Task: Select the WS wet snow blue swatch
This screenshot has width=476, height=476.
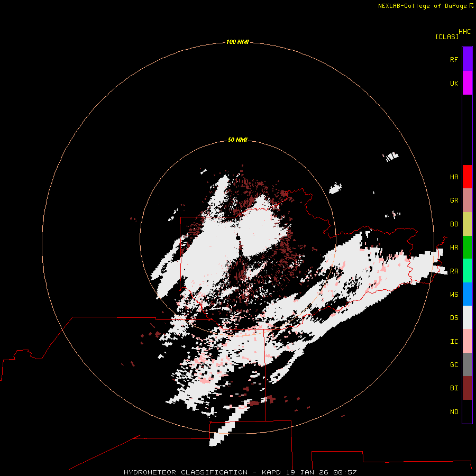Action: click(x=467, y=294)
